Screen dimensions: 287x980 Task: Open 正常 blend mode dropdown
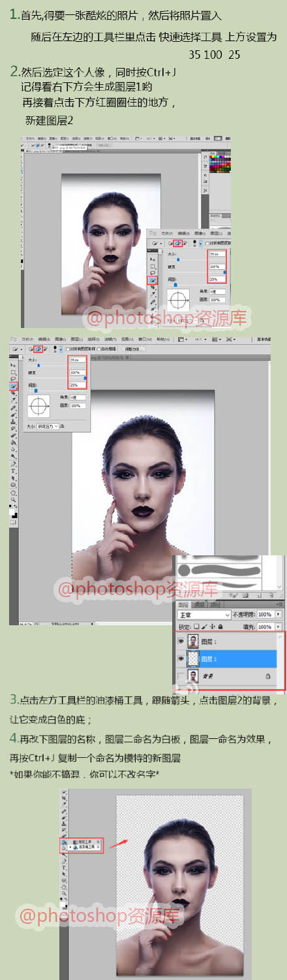(204, 615)
